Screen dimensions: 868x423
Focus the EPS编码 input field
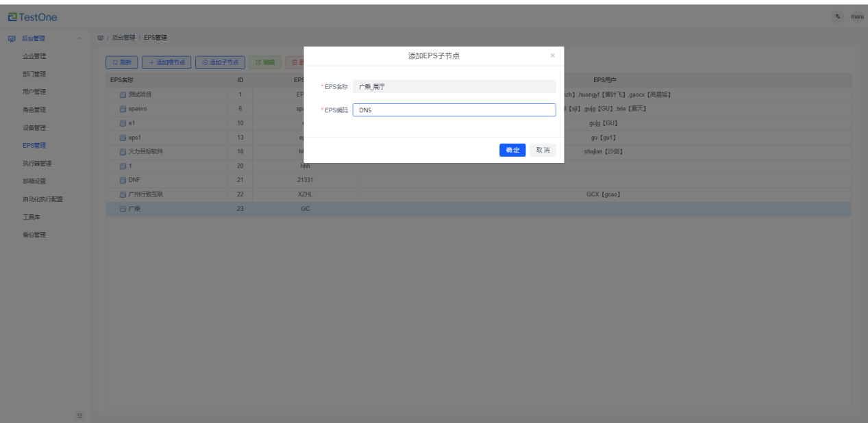pyautogui.click(x=454, y=110)
